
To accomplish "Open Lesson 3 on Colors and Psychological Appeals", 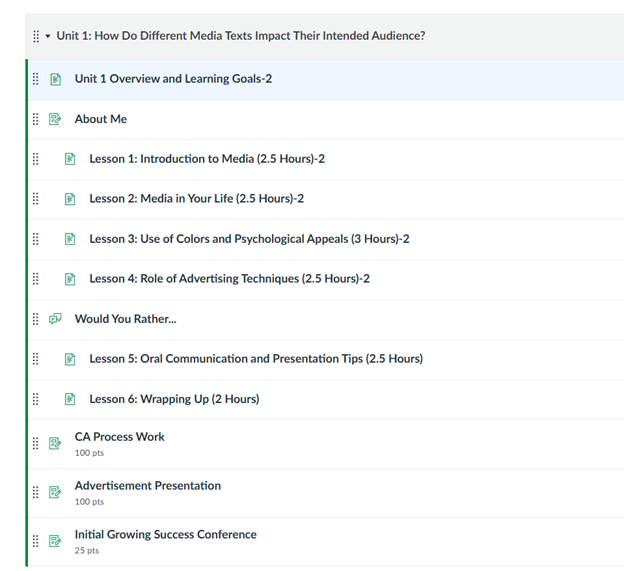I will click(250, 239).
